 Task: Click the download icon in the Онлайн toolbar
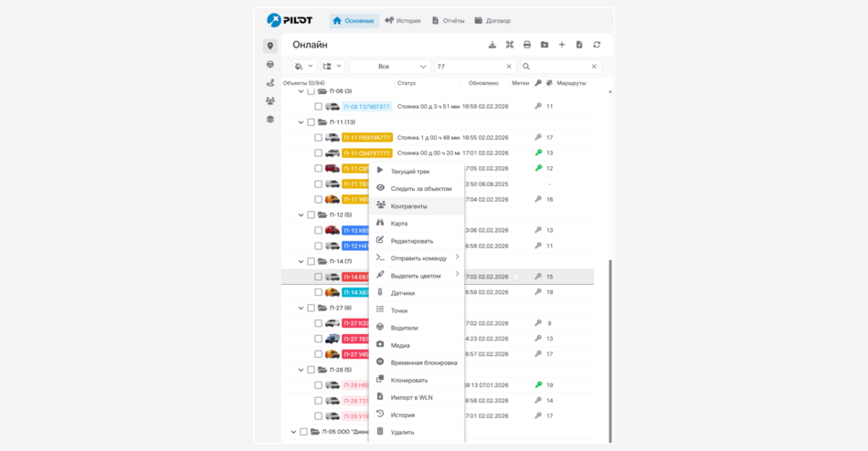pyautogui.click(x=492, y=45)
